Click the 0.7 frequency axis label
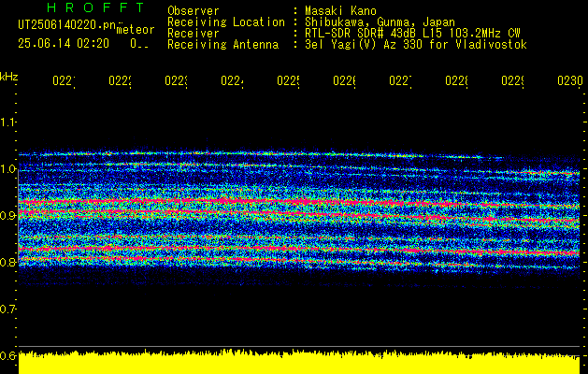The height and width of the screenshot is (374, 588). click(7, 309)
